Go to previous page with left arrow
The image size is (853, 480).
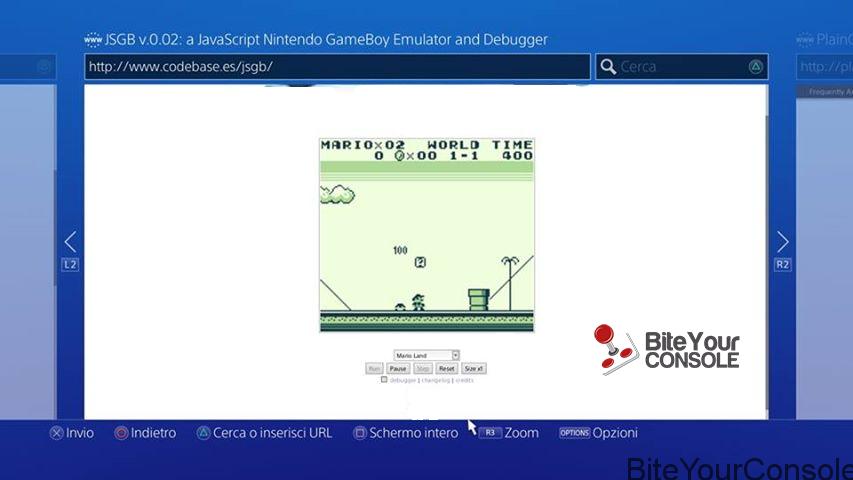pyautogui.click(x=70, y=242)
